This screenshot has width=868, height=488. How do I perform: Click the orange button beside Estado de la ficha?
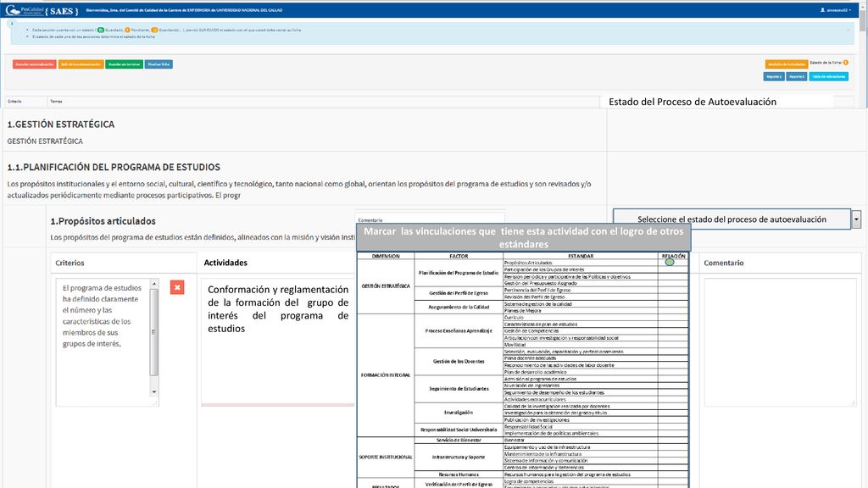click(x=786, y=64)
